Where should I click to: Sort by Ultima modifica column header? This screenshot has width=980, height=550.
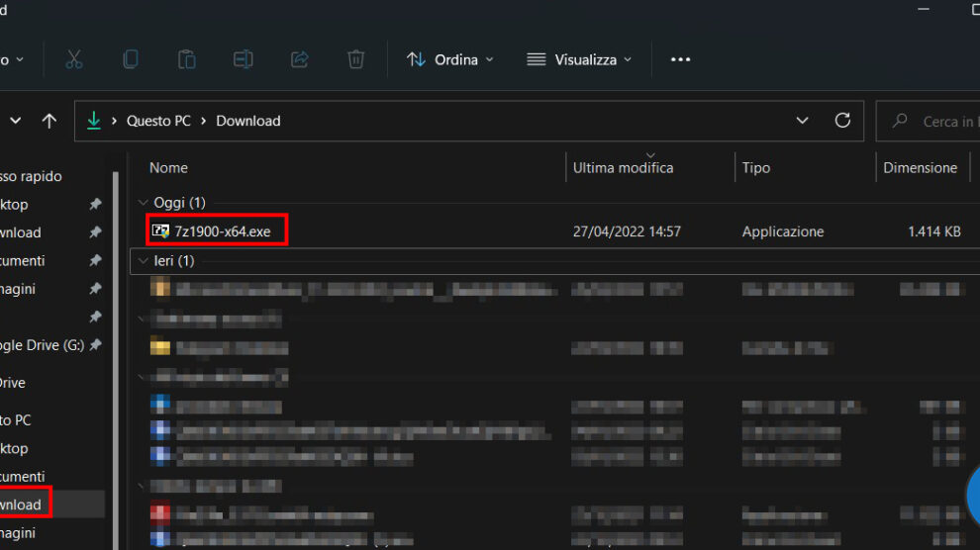(x=623, y=168)
